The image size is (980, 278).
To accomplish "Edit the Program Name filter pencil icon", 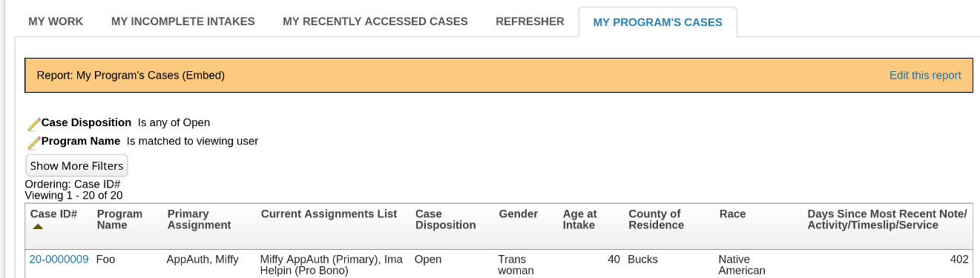I will (x=34, y=142).
